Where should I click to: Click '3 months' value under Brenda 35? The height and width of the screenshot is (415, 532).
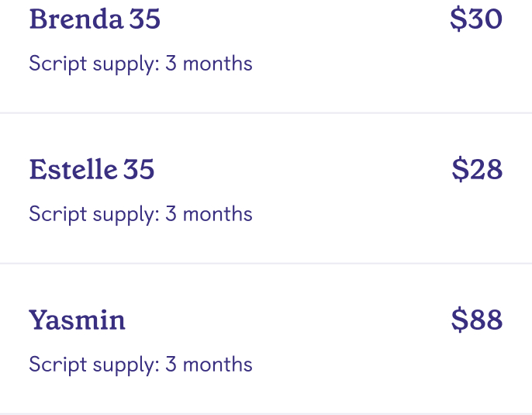click(209, 64)
